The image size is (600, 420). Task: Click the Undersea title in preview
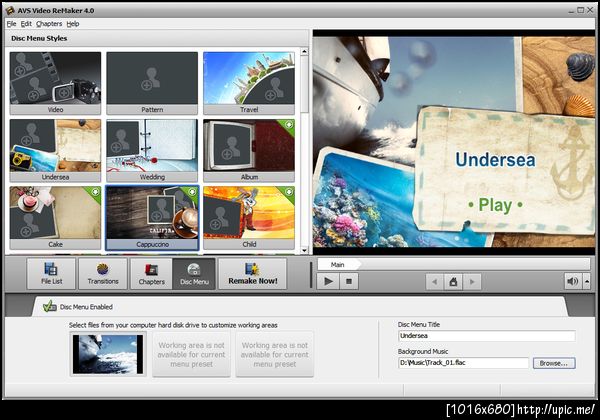pyautogui.click(x=495, y=160)
